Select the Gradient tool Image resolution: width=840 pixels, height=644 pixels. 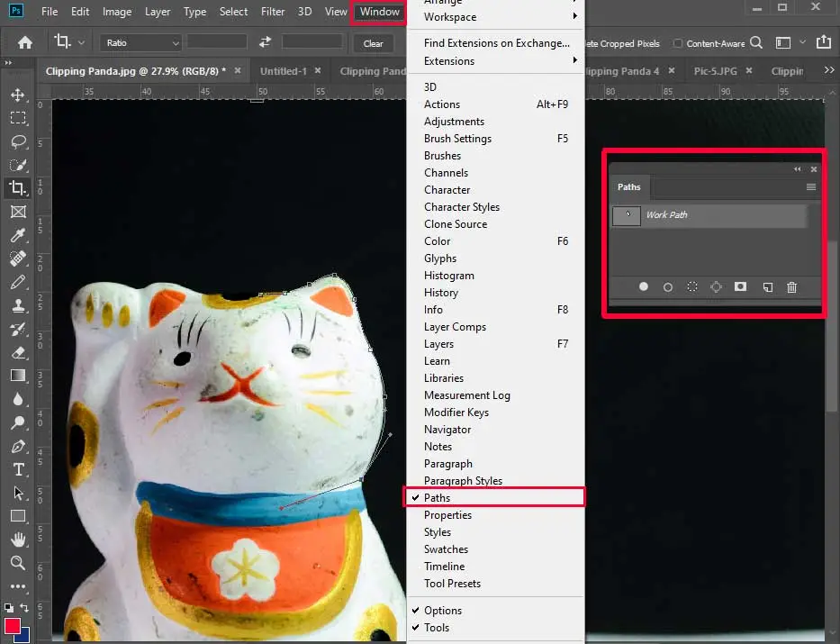coord(18,375)
